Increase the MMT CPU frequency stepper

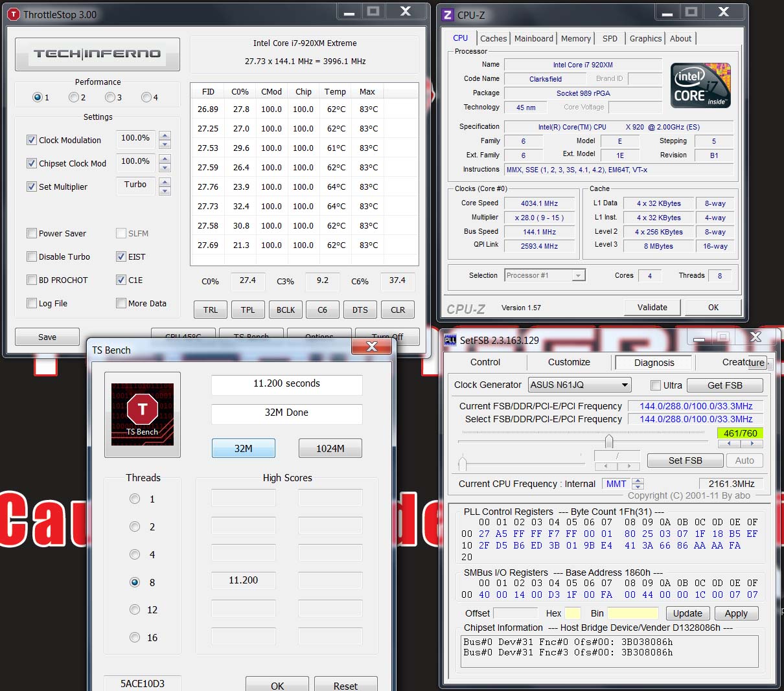[638, 481]
